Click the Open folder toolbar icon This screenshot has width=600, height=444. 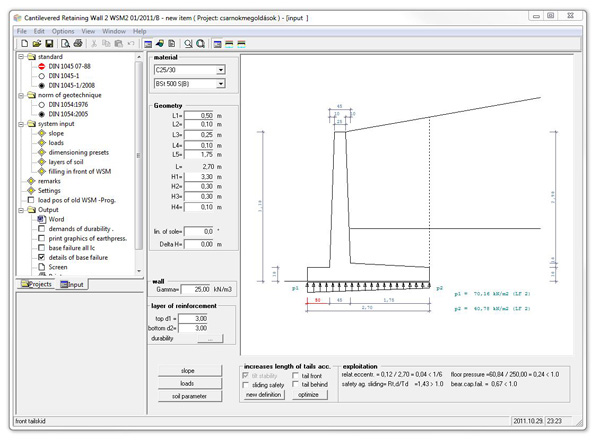click(36, 44)
